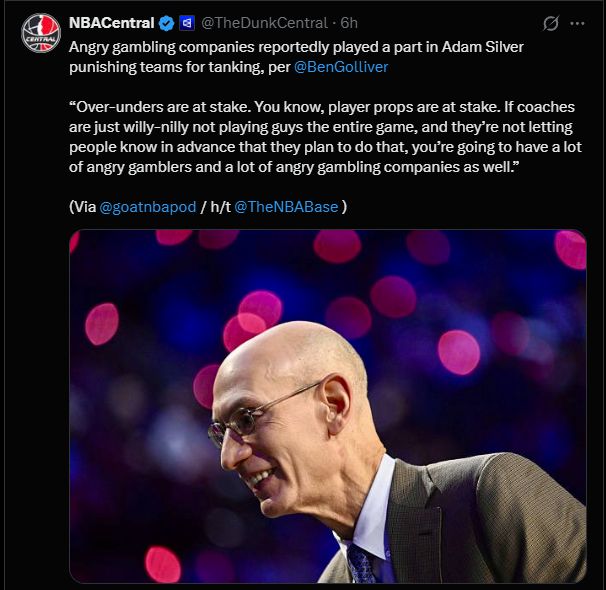Click the 6h timestamp to open the tweet

point(349,23)
